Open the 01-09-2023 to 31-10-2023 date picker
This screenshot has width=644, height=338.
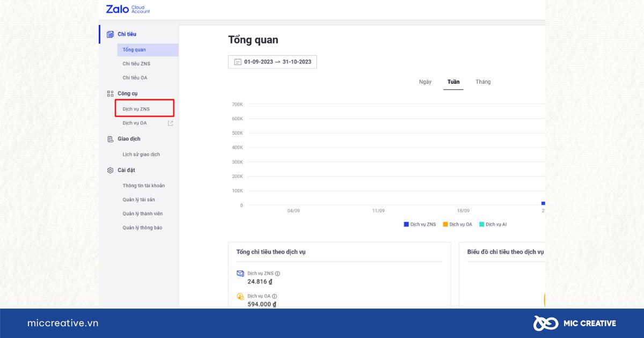pos(273,62)
